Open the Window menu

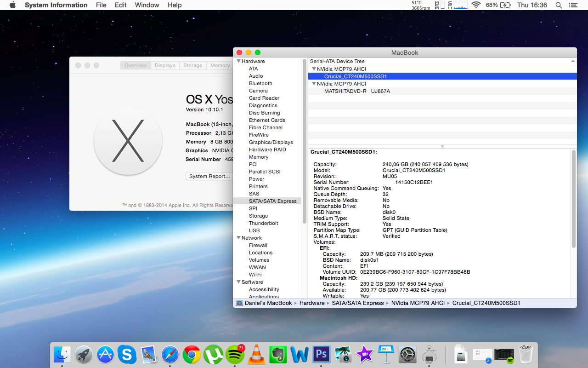point(147,5)
